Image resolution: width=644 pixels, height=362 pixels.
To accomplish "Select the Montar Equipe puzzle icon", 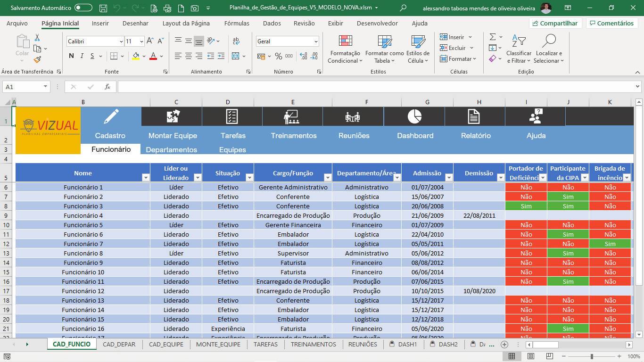I will [173, 116].
